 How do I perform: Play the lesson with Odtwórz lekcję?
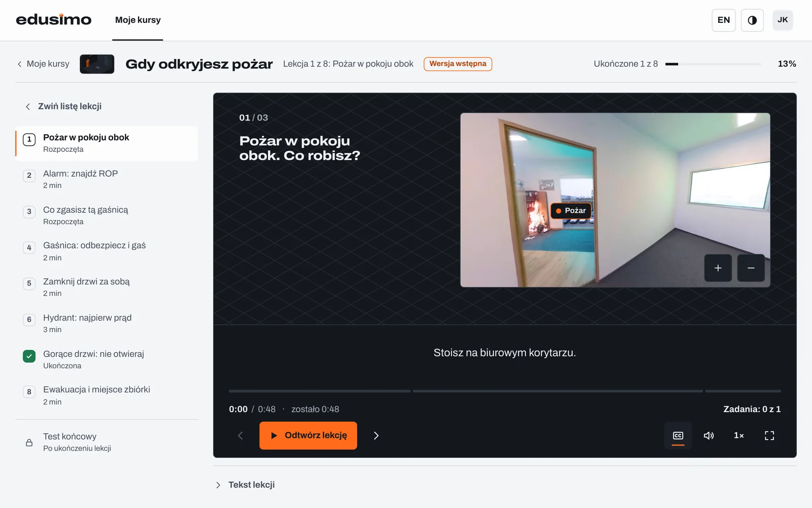click(308, 435)
